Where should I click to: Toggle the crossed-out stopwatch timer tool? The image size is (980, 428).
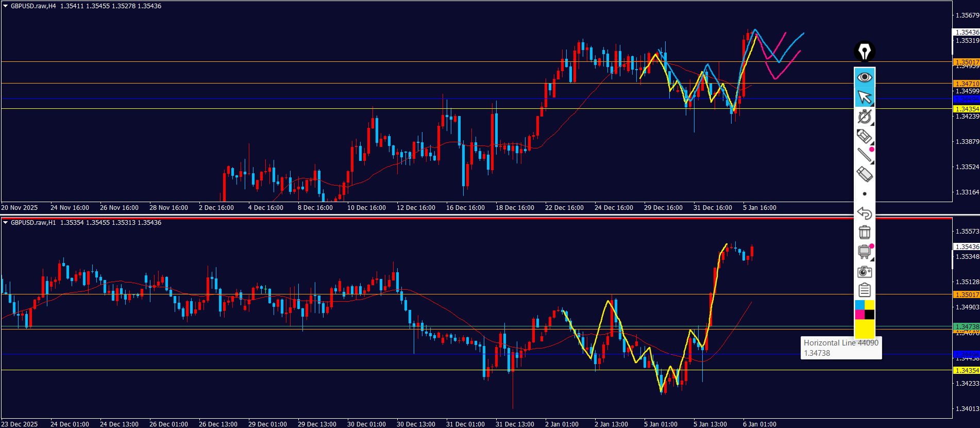[x=865, y=117]
